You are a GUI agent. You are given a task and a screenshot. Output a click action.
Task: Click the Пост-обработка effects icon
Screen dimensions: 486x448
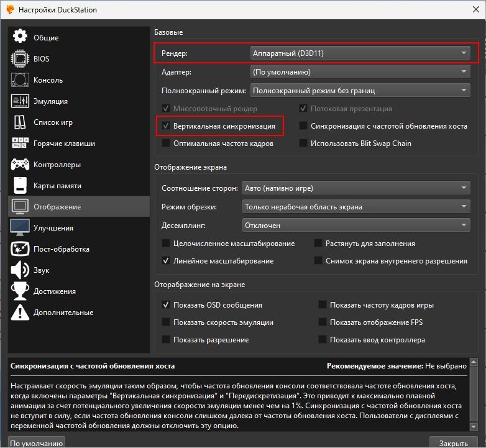[20, 249]
